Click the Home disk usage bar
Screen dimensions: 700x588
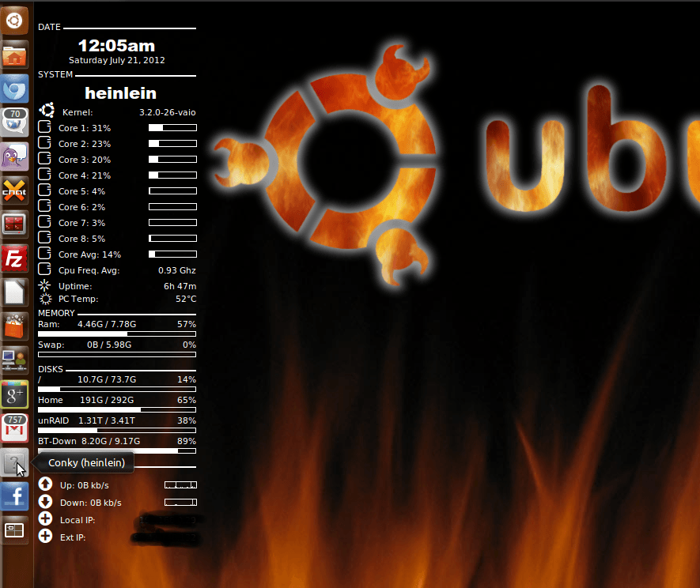(117, 409)
